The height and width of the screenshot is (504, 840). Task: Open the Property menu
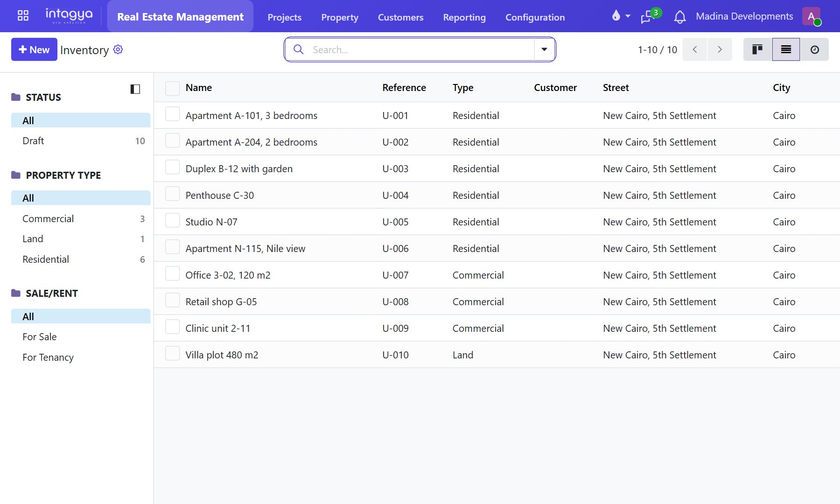coord(340,17)
